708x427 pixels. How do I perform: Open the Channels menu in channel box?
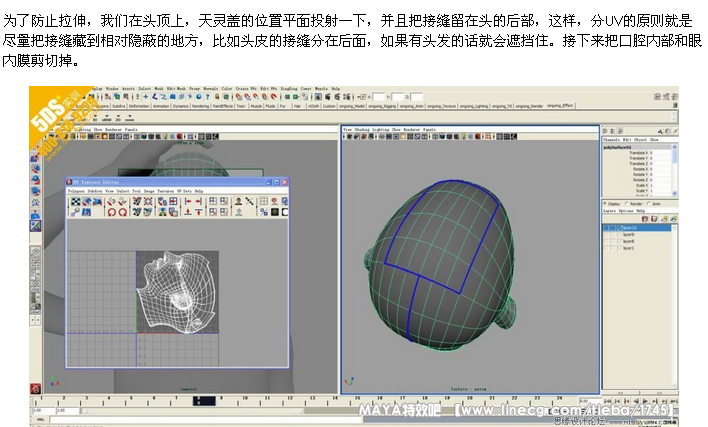[x=611, y=140]
